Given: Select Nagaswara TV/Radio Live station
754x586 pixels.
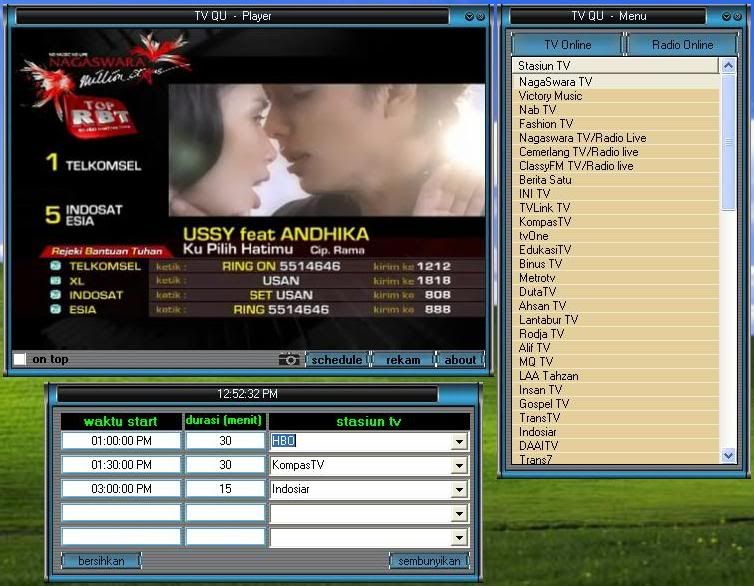Looking at the screenshot, I should click(616, 137).
